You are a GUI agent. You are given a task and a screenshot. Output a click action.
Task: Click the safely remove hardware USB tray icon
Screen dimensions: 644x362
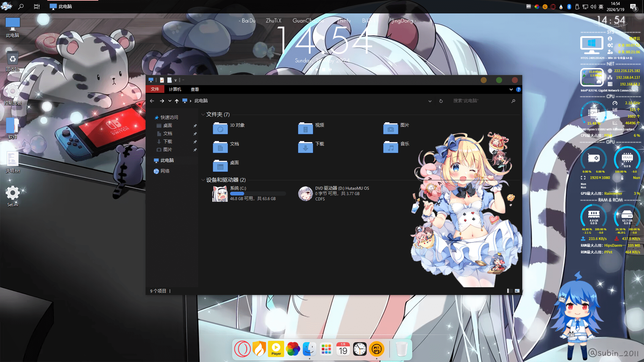pyautogui.click(x=577, y=7)
